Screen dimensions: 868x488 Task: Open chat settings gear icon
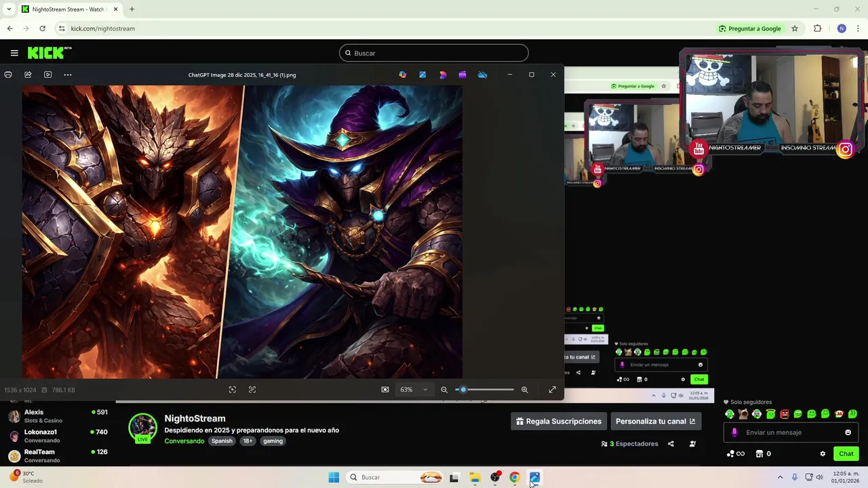tap(823, 454)
